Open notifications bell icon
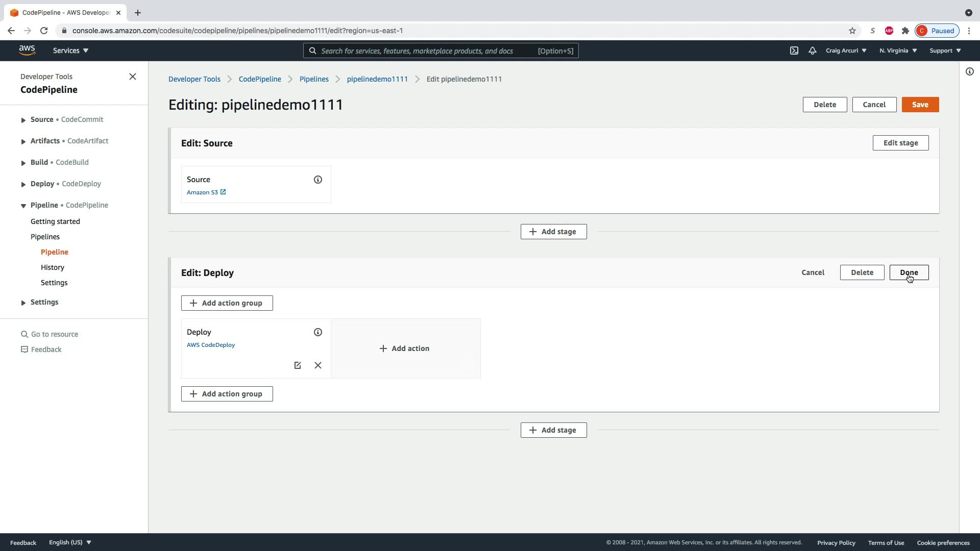 [813, 51]
